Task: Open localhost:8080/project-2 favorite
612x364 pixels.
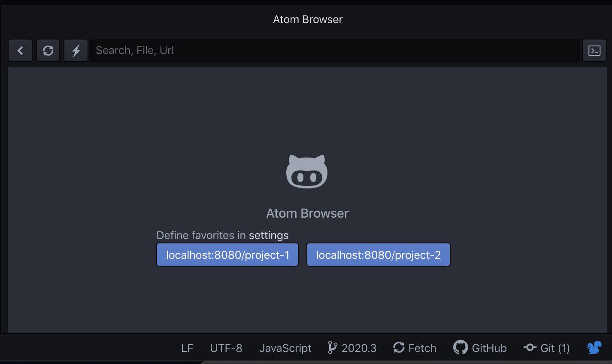Action: coord(379,255)
